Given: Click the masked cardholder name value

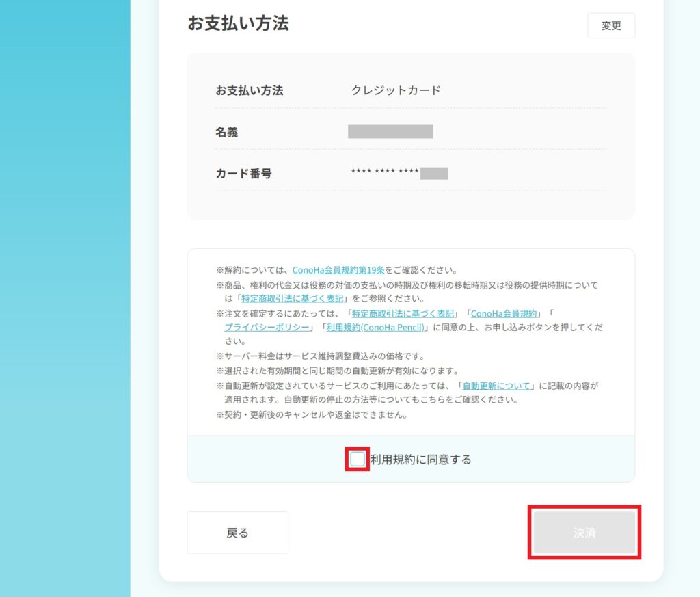Looking at the screenshot, I should pyautogui.click(x=390, y=132).
